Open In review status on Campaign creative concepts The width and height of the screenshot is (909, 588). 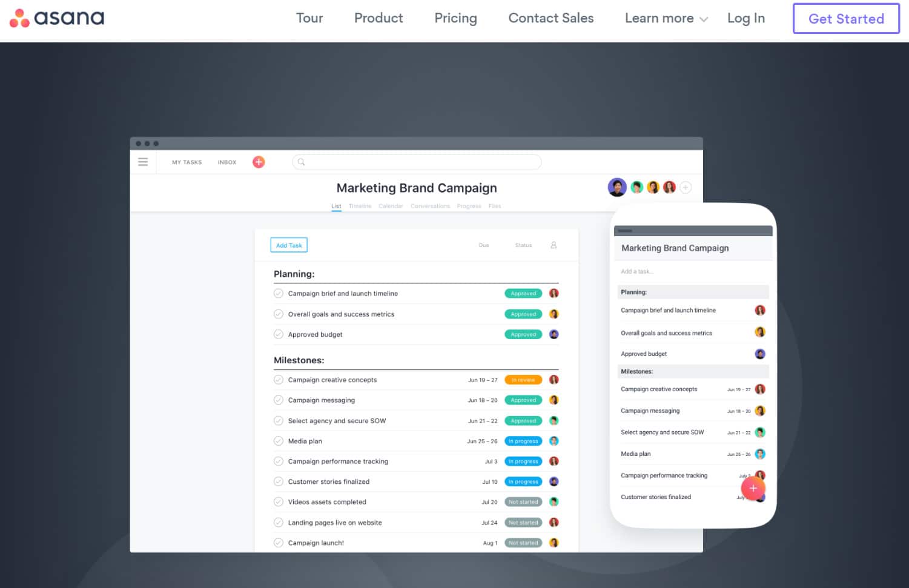point(523,380)
